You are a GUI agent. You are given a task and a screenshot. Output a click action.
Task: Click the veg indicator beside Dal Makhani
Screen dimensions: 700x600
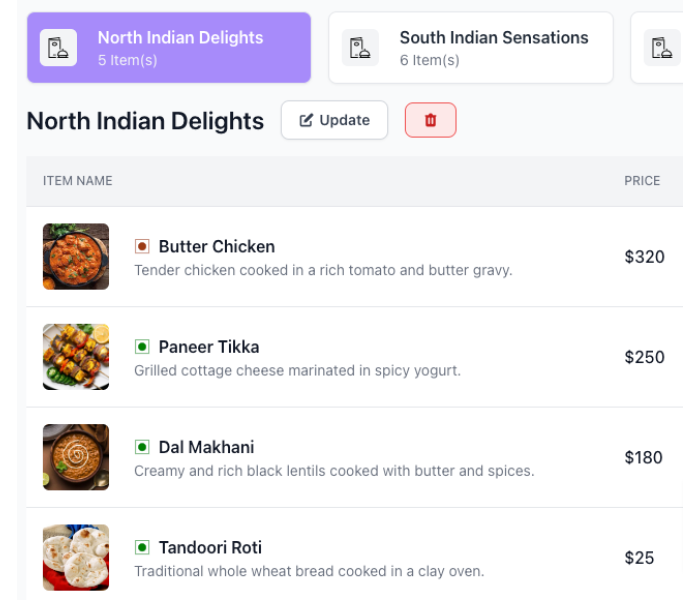[142, 447]
